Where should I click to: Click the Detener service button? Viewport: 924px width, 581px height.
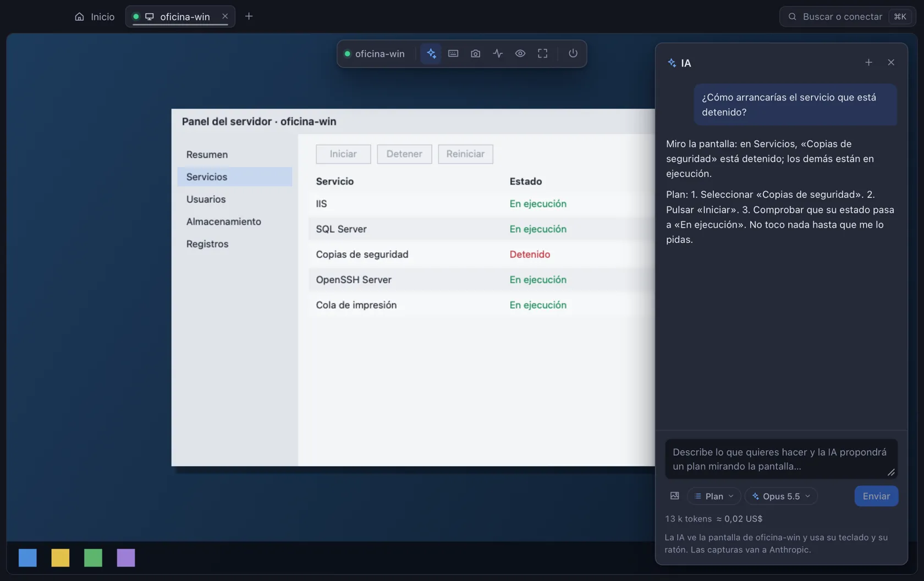click(404, 154)
